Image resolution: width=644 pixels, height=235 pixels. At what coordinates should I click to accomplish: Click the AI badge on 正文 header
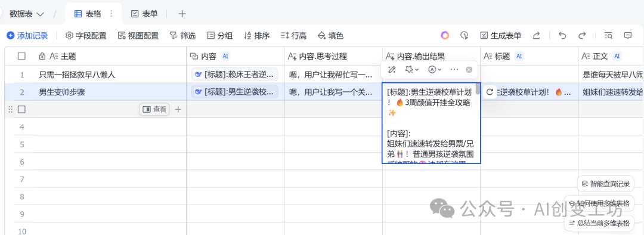tap(617, 56)
